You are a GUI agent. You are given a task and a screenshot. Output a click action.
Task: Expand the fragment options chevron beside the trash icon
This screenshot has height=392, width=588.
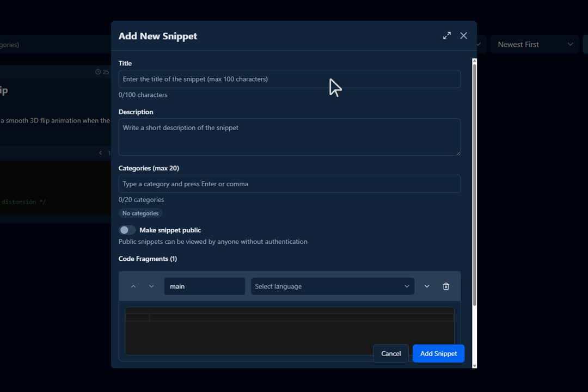click(427, 286)
